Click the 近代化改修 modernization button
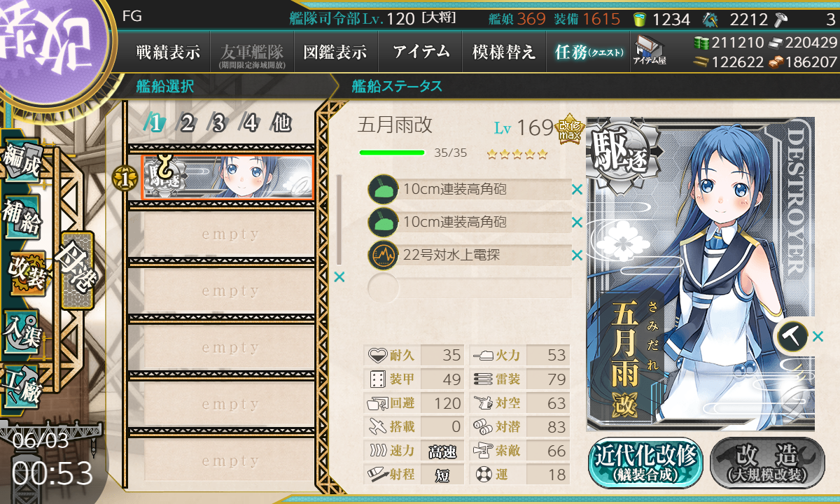Screen dimensions: 840x504 pyautogui.click(x=644, y=463)
